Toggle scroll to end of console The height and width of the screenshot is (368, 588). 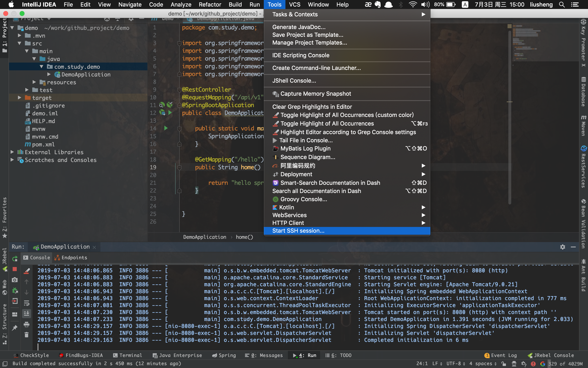tap(27, 313)
